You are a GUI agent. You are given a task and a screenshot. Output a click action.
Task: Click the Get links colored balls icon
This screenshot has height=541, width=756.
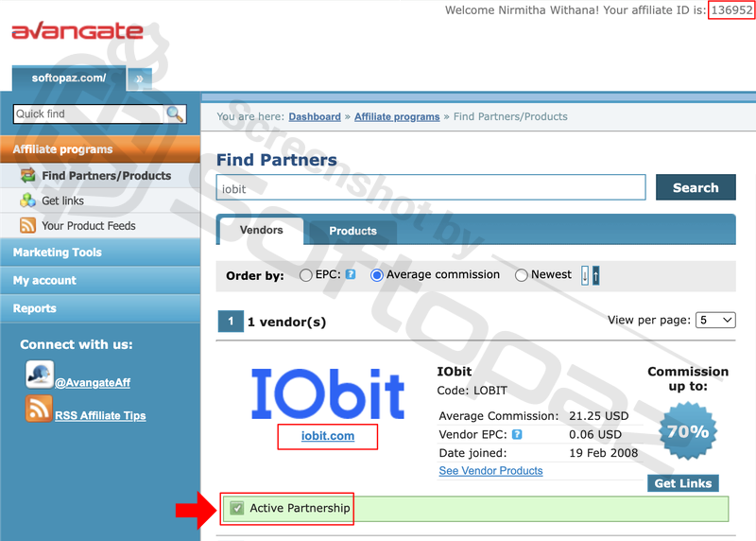click(x=28, y=201)
